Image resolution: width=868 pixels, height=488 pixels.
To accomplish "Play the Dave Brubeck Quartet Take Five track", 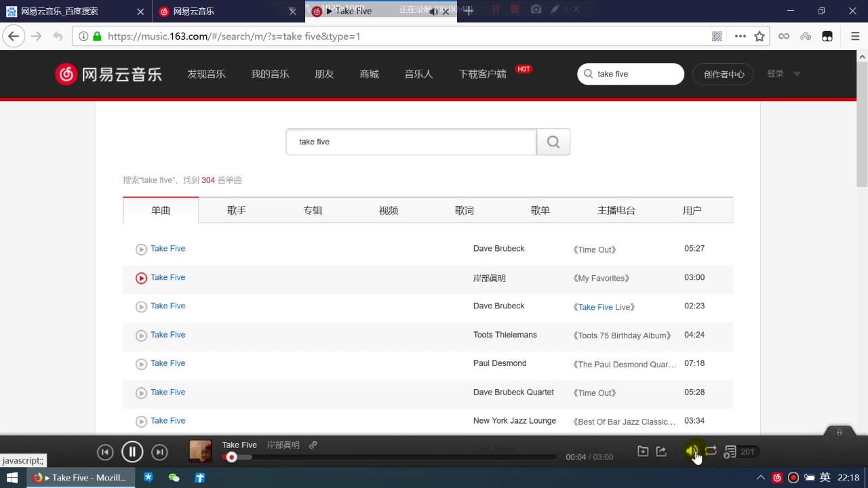I will 141,393.
